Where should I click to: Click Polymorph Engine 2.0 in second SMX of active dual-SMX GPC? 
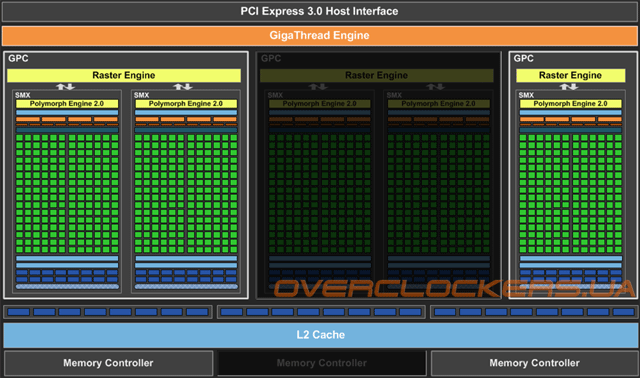click(186, 104)
